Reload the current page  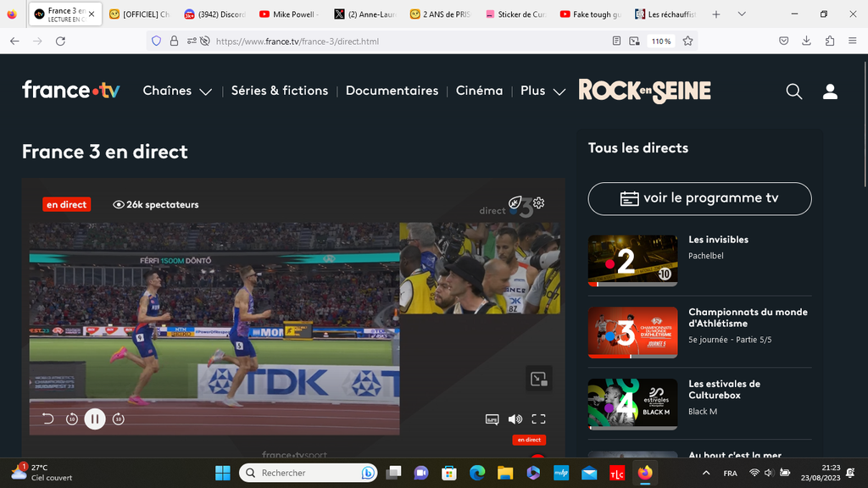[x=60, y=41]
